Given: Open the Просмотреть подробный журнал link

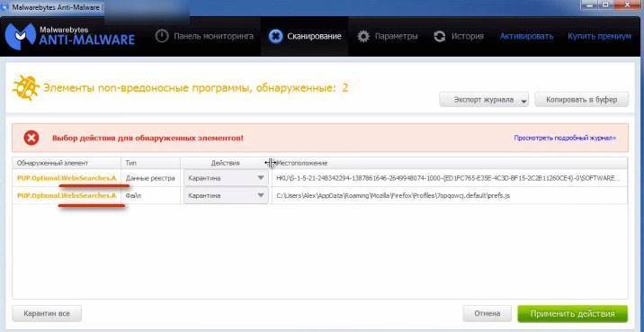Looking at the screenshot, I should [565, 138].
